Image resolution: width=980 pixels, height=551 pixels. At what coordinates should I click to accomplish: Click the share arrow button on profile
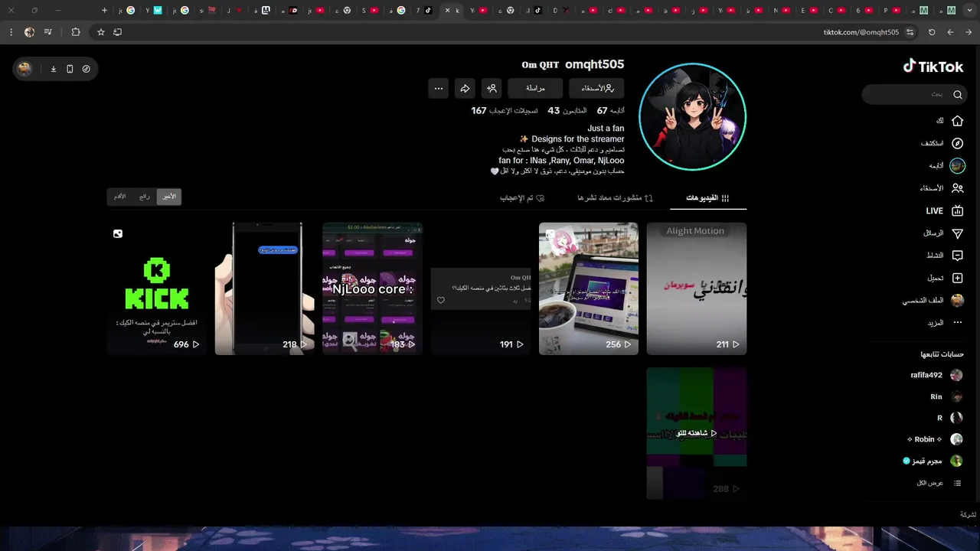(x=465, y=89)
